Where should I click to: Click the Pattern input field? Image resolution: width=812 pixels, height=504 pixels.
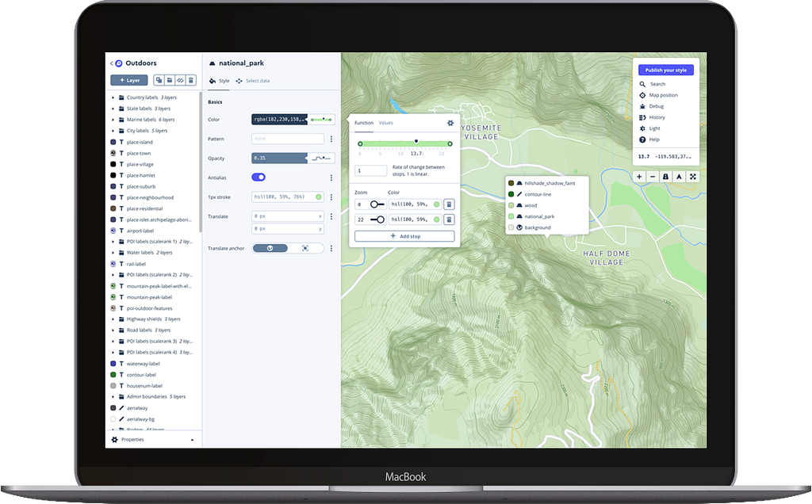(x=287, y=139)
